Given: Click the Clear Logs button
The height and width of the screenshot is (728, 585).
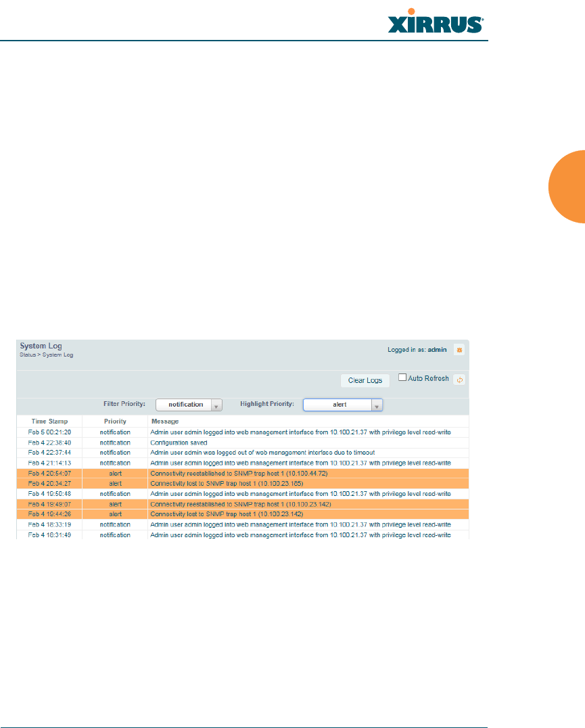Looking at the screenshot, I should point(365,380).
